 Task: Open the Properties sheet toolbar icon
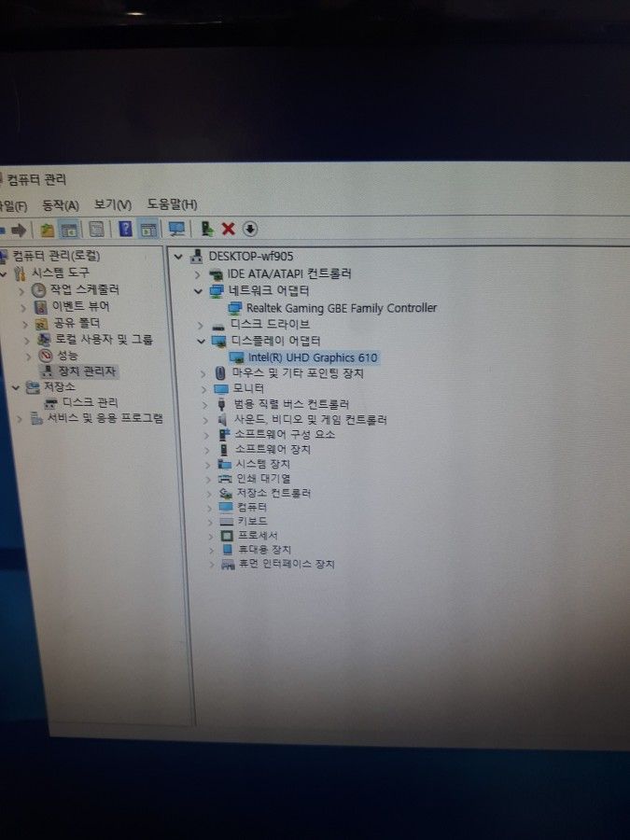pos(96,230)
